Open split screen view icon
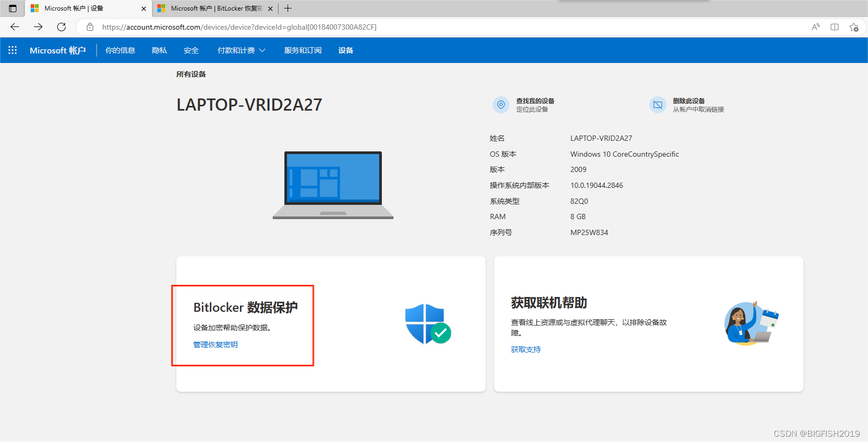The width and height of the screenshot is (868, 442). [835, 27]
